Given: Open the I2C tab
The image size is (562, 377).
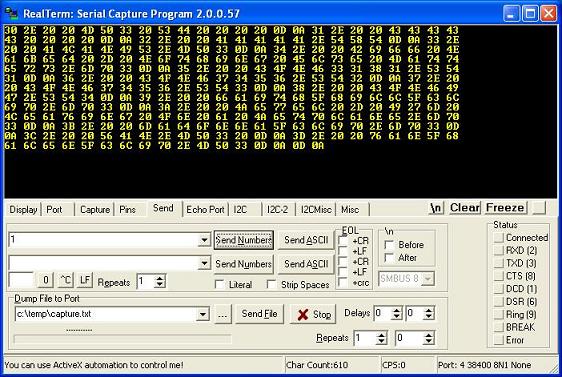Looking at the screenshot, I should pyautogui.click(x=240, y=210).
